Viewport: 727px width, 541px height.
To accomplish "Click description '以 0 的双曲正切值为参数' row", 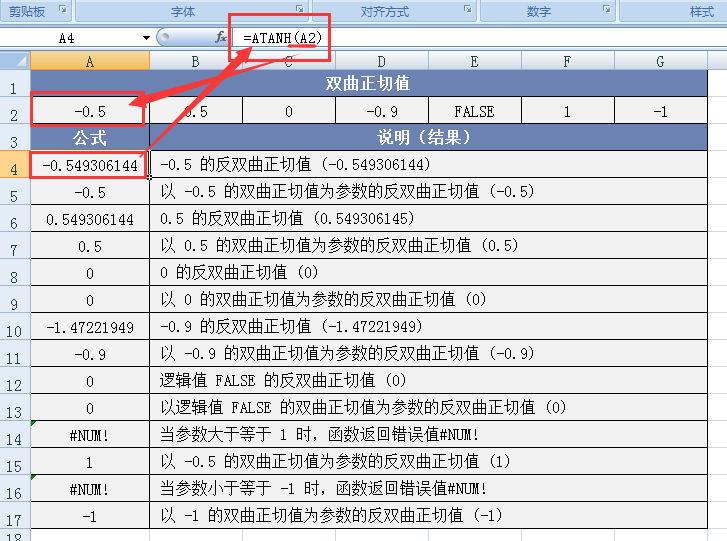I will (x=428, y=299).
